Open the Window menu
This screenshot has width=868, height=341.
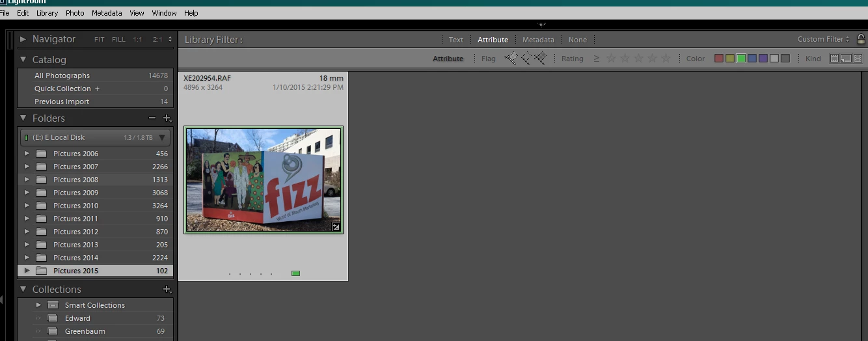(x=164, y=13)
